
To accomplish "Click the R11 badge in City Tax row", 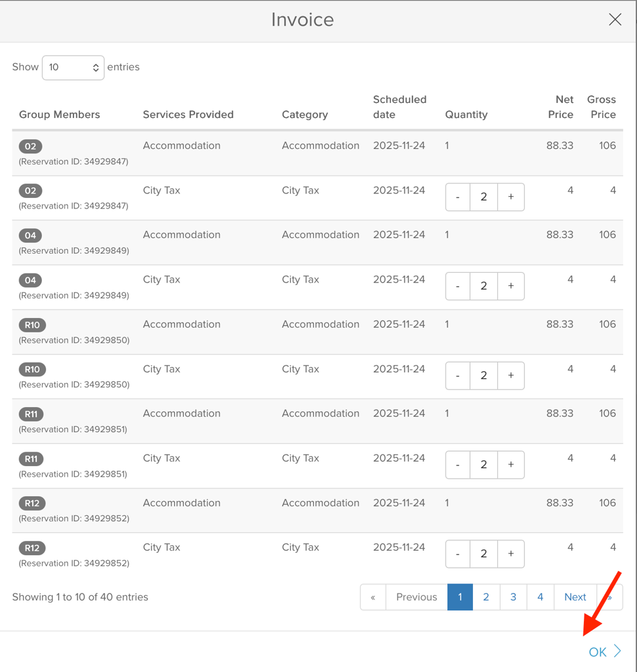I will point(31,459).
